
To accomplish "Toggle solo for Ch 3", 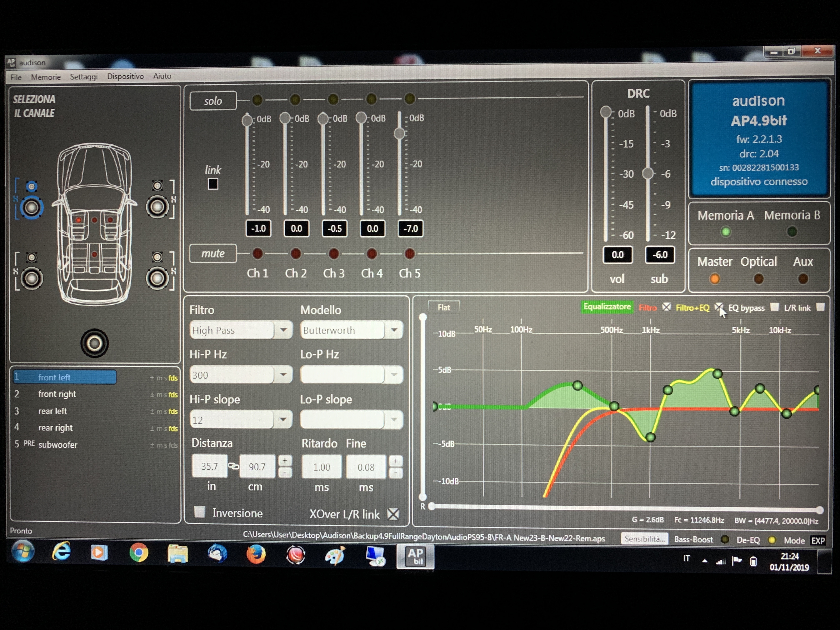I will pyautogui.click(x=333, y=99).
